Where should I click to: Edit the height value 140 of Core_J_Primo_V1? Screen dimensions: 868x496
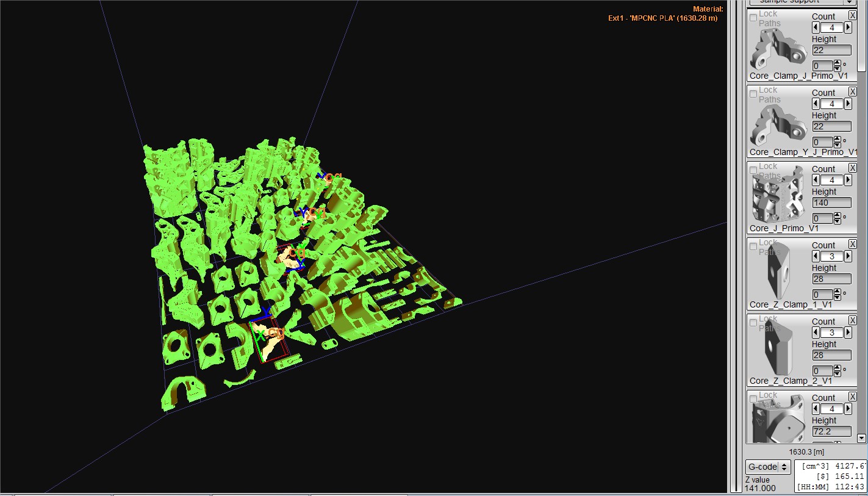tap(831, 203)
